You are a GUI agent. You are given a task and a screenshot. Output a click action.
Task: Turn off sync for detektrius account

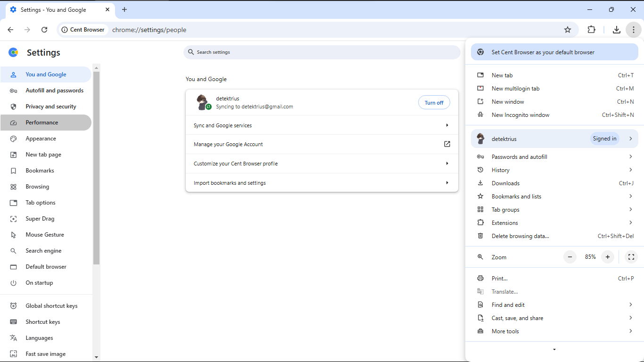434,103
